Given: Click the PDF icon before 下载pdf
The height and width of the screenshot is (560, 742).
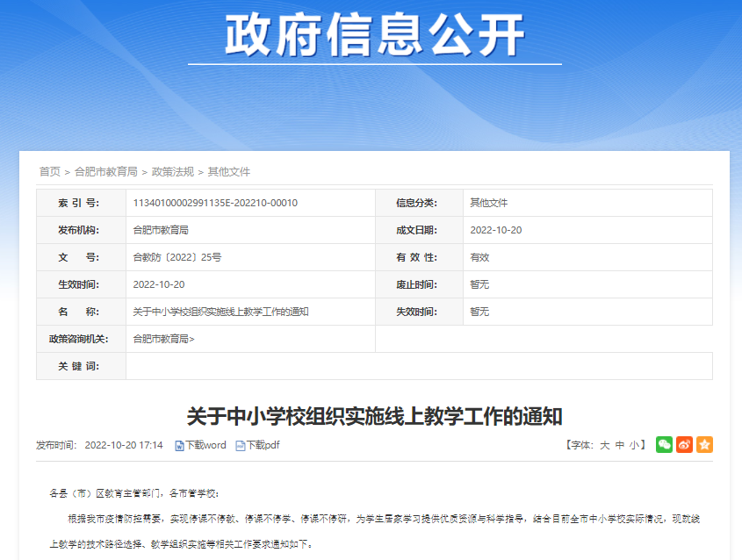Looking at the screenshot, I should (x=241, y=446).
